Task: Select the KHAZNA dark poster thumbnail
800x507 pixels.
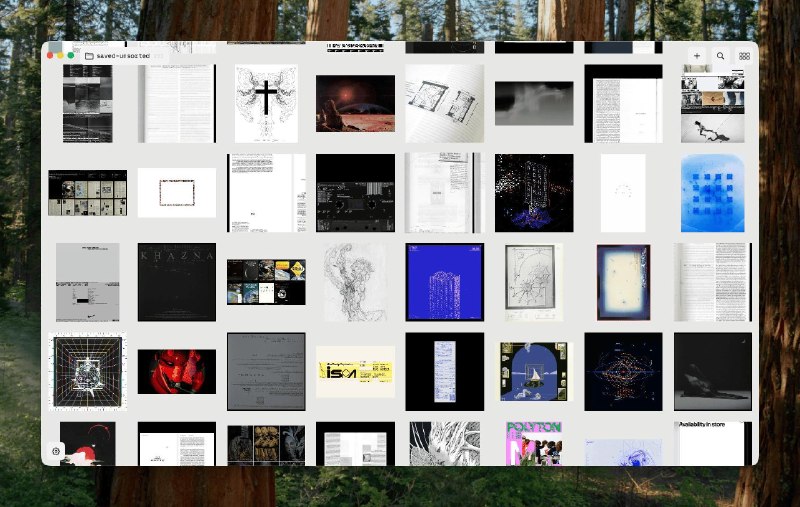Action: pos(177,282)
